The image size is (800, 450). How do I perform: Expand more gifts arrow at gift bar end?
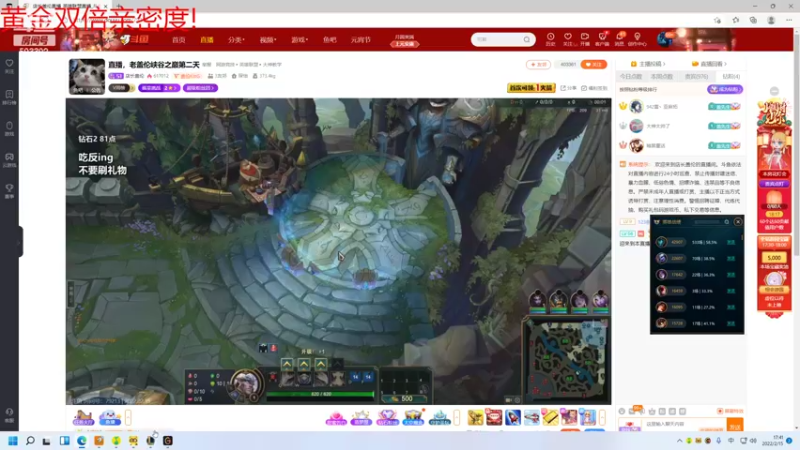(603, 417)
